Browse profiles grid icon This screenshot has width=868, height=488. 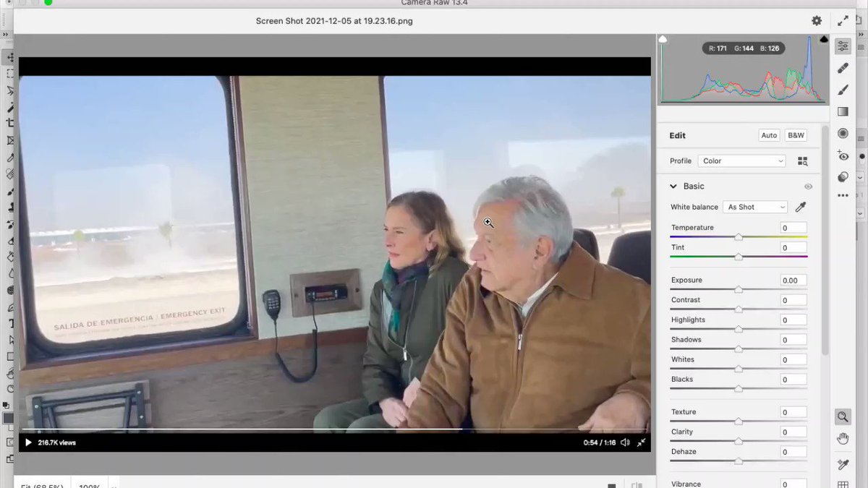pyautogui.click(x=802, y=161)
